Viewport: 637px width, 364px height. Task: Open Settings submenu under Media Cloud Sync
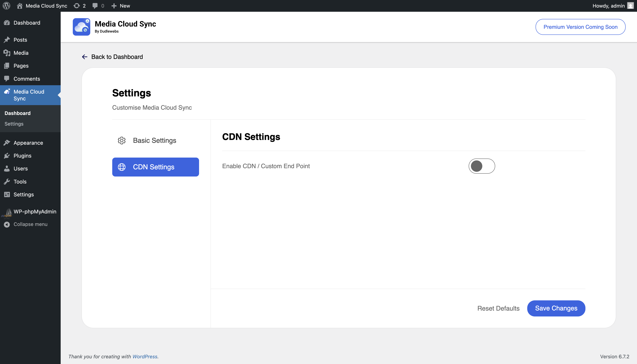pos(14,124)
